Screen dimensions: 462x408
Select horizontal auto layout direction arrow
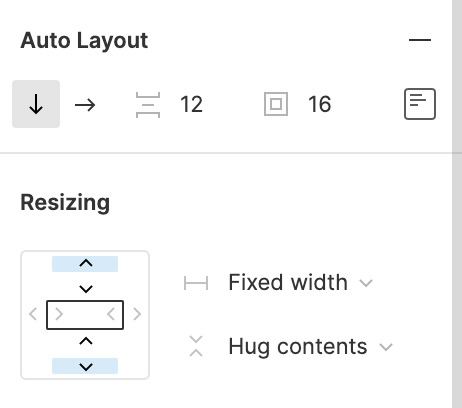[85, 105]
